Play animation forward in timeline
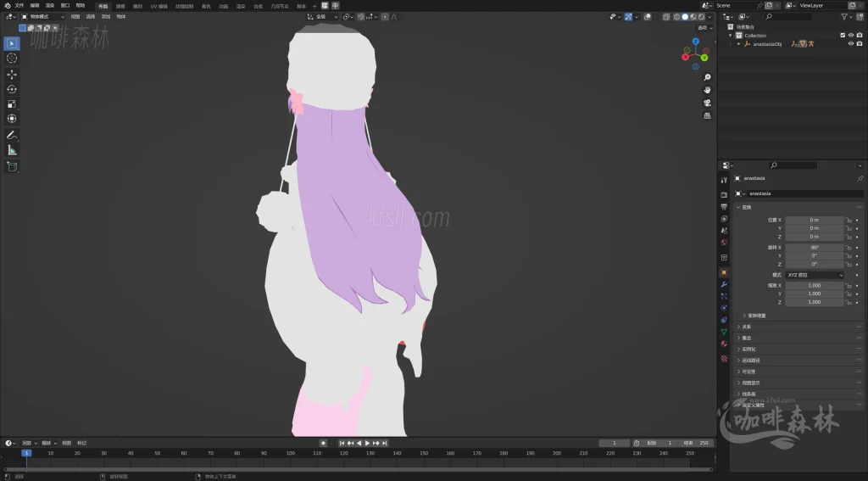 (367, 444)
